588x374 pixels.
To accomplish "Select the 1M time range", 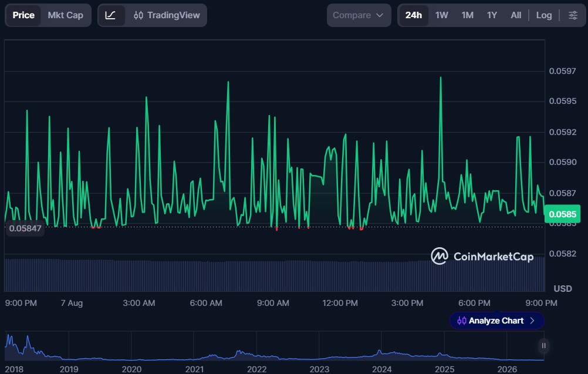I will point(467,15).
